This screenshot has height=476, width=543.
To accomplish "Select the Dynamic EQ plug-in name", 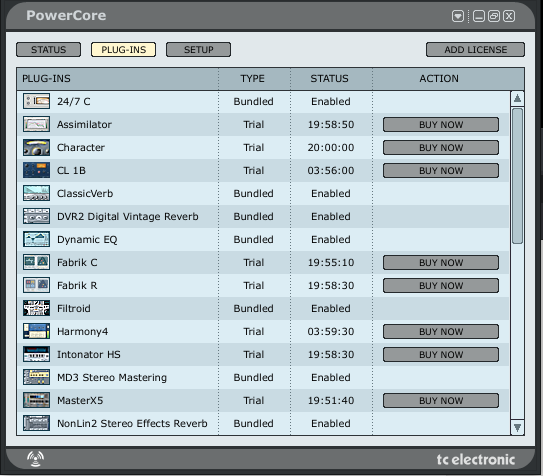I will (87, 240).
